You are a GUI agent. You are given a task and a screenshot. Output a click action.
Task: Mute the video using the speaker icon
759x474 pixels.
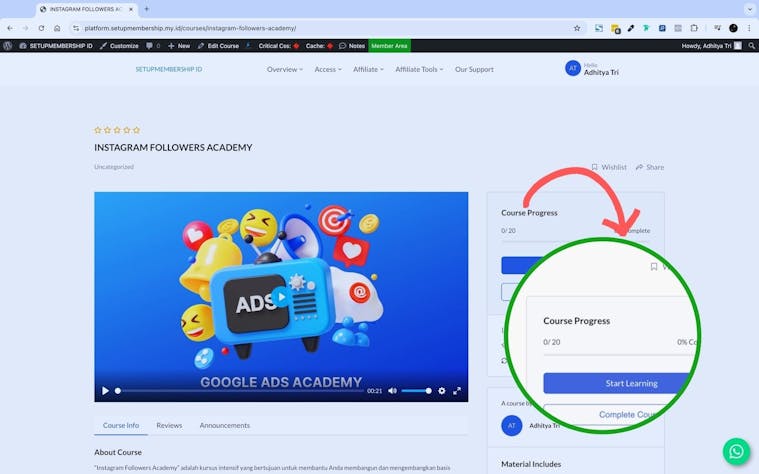pyautogui.click(x=392, y=391)
